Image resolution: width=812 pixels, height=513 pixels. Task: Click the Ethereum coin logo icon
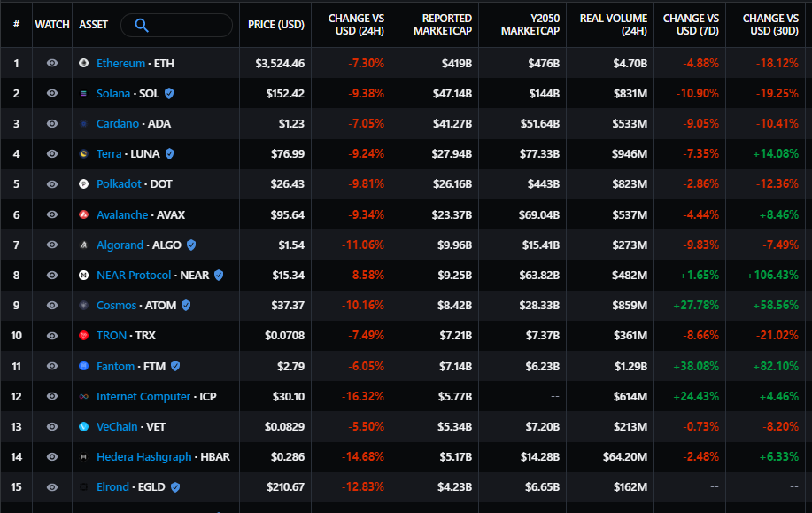coord(83,63)
